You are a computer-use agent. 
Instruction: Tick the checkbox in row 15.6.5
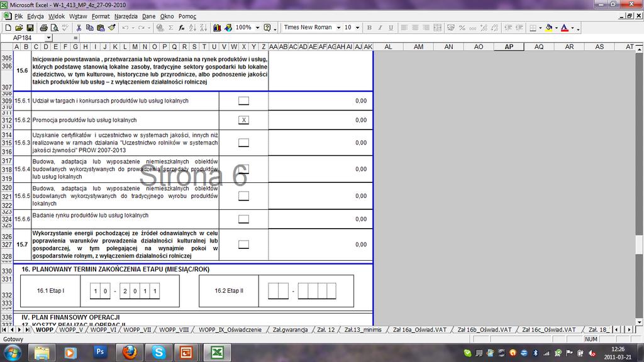coord(243,196)
